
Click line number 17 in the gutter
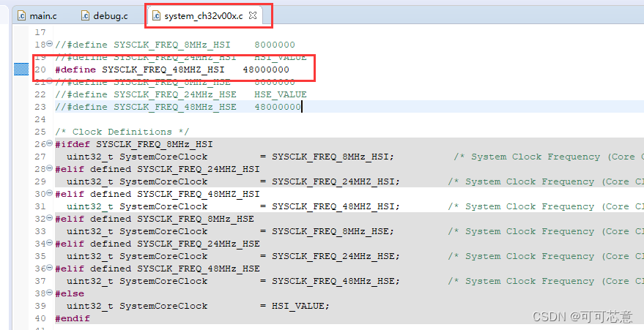[40, 32]
